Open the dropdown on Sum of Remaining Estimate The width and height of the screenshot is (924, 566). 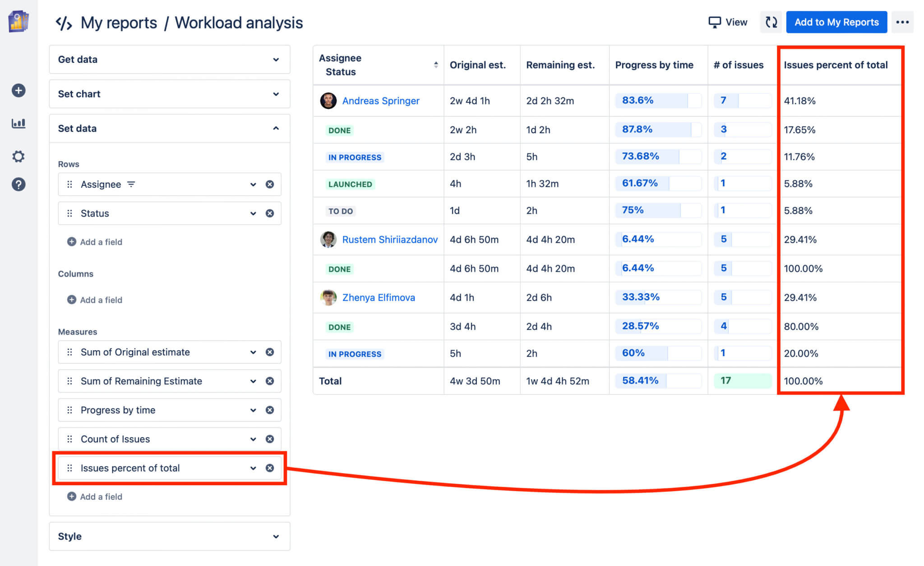(253, 381)
